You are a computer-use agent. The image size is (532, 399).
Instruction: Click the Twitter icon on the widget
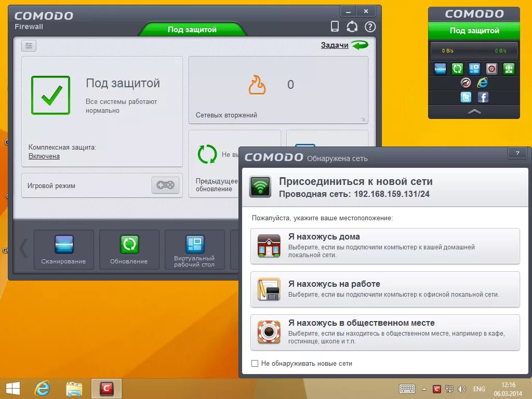coord(467,97)
